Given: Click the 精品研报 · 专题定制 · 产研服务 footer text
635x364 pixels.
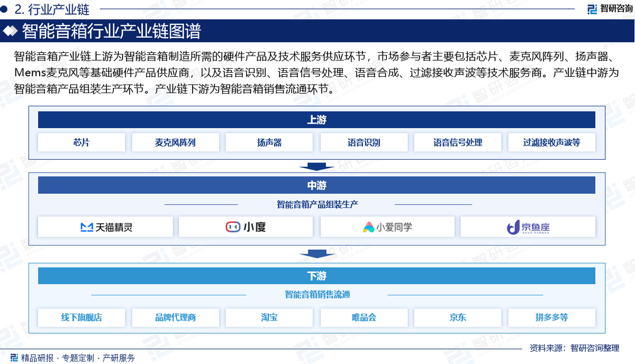Looking at the screenshot, I should point(78,358).
